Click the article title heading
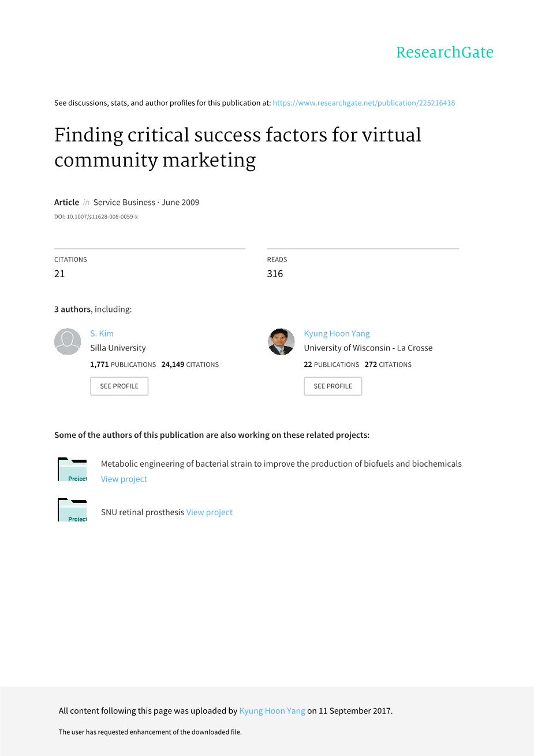The image size is (534, 756). 237,147
